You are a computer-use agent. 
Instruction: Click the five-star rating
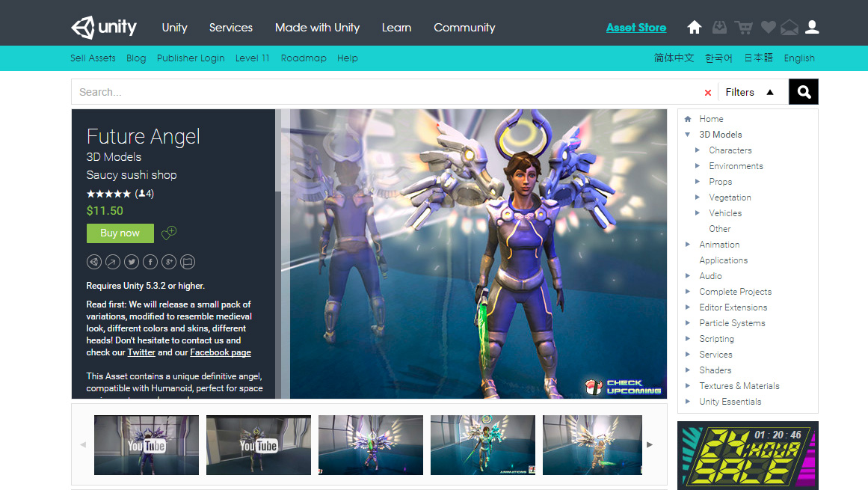pos(108,194)
